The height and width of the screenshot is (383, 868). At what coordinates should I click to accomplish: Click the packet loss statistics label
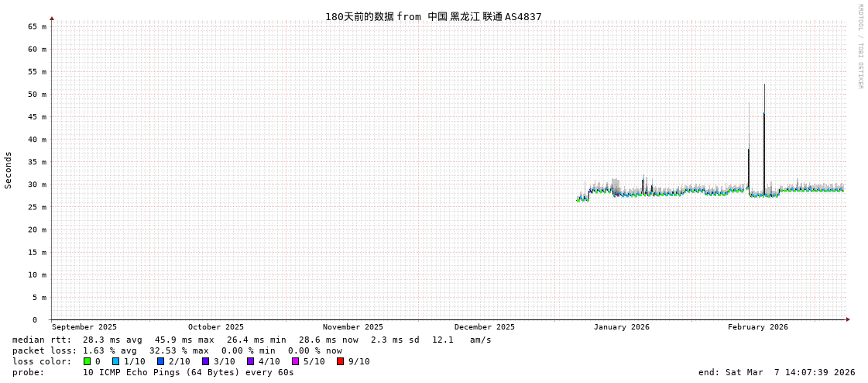click(44, 350)
